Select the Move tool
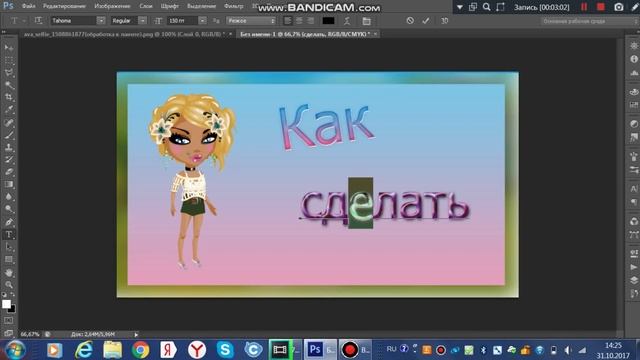Image resolution: width=640 pixels, height=360 pixels. 9,48
